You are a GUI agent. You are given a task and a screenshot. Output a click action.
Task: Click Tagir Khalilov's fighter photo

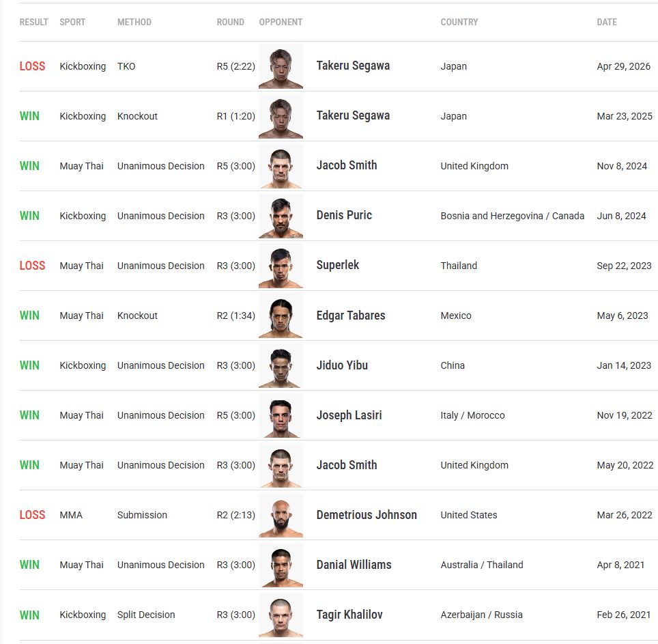click(x=281, y=615)
